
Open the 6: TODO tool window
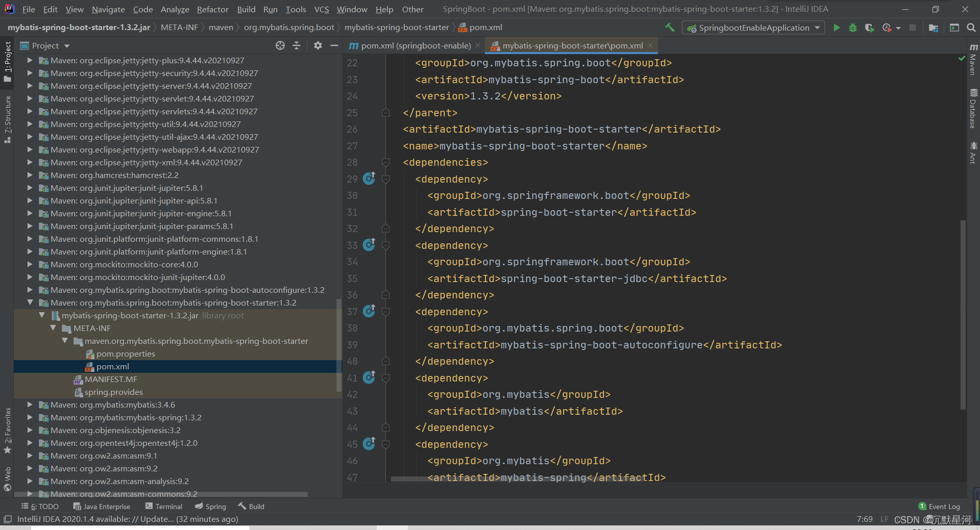pos(40,507)
